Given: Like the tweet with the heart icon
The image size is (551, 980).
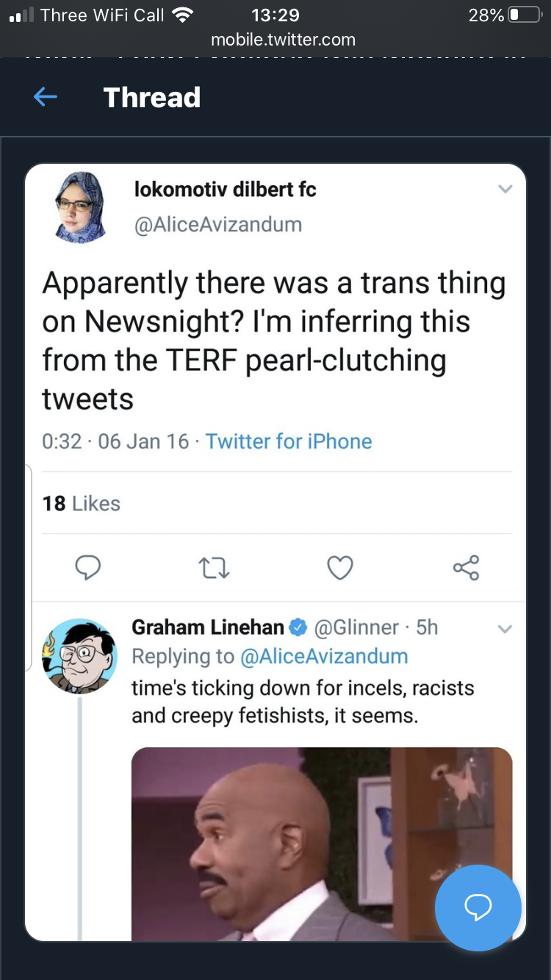Looking at the screenshot, I should (339, 567).
